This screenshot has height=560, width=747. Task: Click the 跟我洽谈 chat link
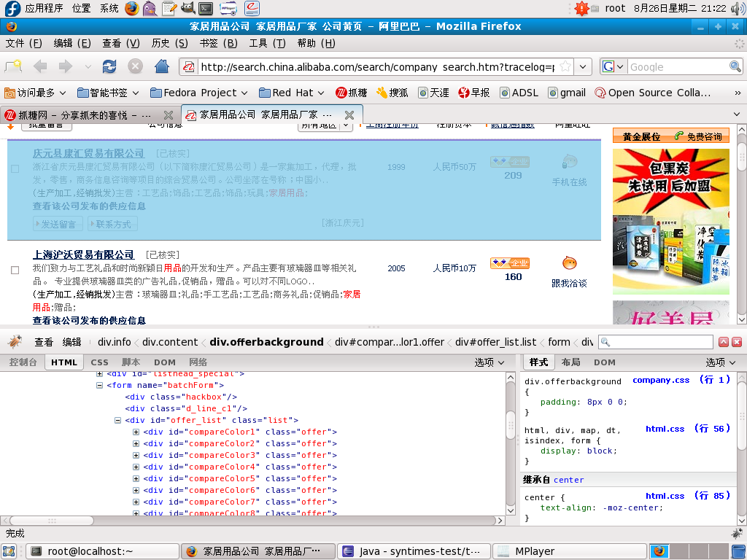click(x=569, y=284)
